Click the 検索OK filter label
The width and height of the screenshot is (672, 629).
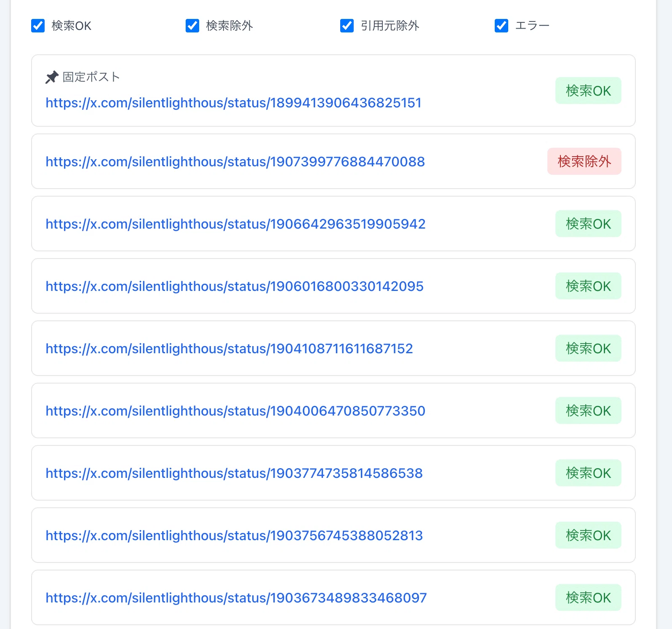[x=72, y=26]
